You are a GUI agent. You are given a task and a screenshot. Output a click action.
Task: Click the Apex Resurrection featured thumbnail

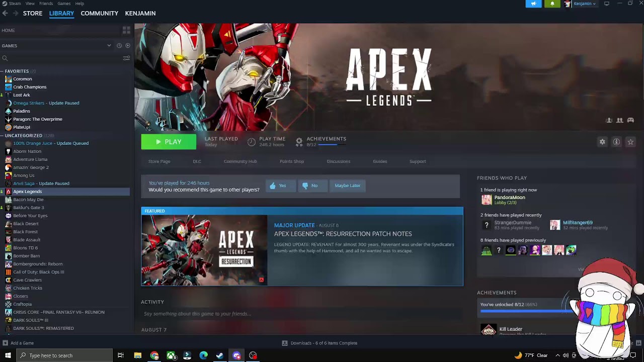(204, 250)
